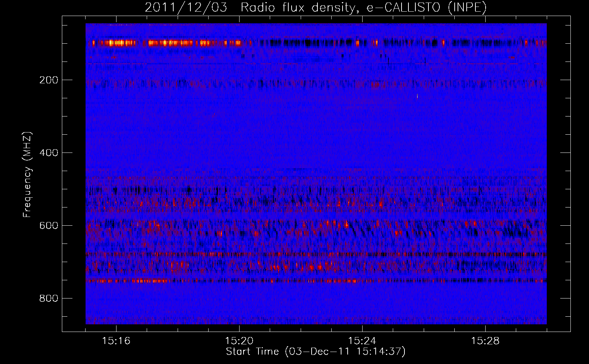Click the 600 frequency tick label
589x364 pixels.
pyautogui.click(x=48, y=226)
